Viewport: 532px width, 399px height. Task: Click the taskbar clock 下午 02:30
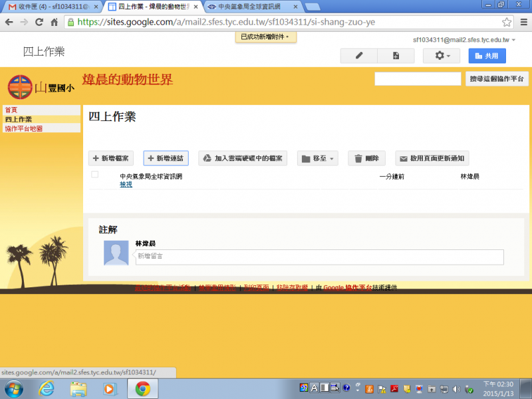pyautogui.click(x=498, y=389)
